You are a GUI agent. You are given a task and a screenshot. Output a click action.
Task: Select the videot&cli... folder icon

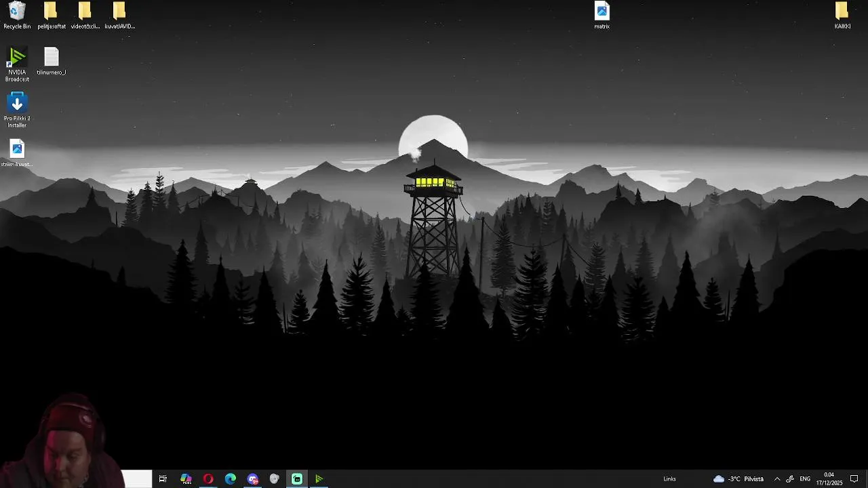[85, 16]
